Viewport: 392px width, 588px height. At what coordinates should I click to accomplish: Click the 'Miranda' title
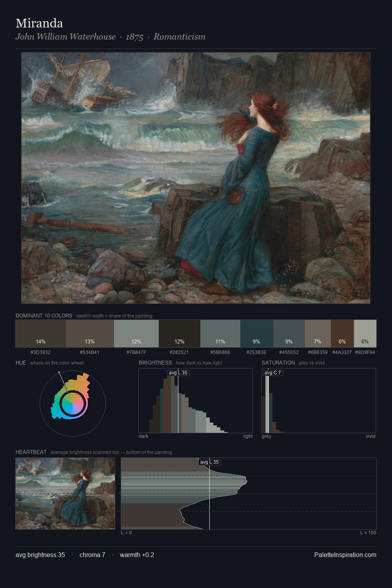tap(39, 23)
